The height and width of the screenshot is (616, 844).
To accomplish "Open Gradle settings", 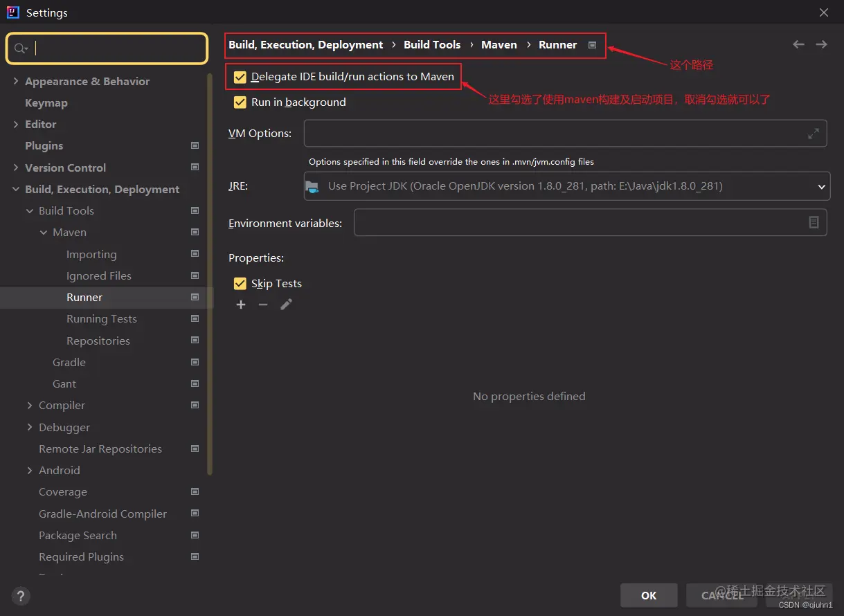I will [69, 362].
